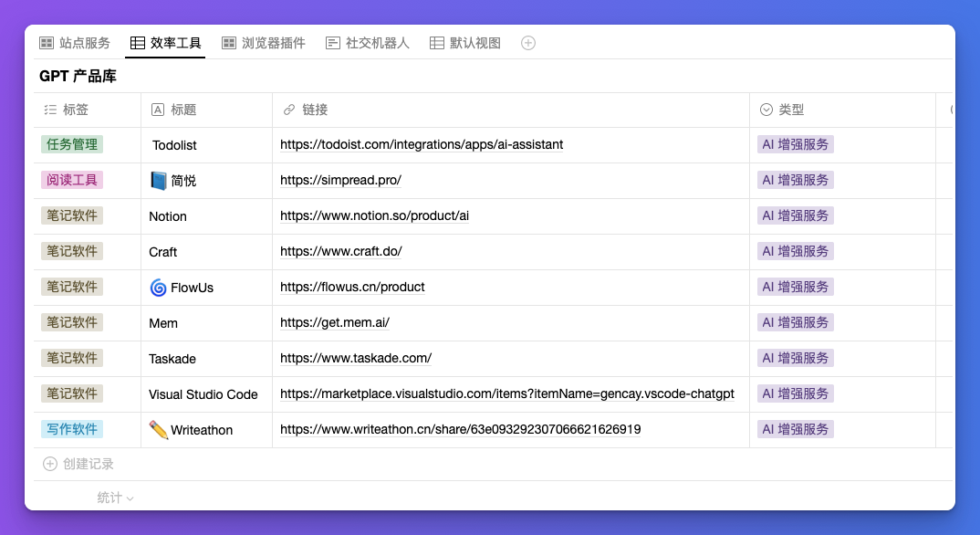Click the 任务管理 tag
Image resolution: width=980 pixels, height=535 pixels.
click(72, 144)
